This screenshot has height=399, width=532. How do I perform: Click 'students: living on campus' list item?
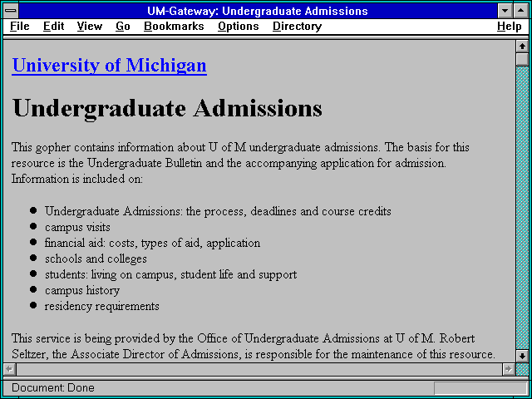pyautogui.click(x=170, y=274)
